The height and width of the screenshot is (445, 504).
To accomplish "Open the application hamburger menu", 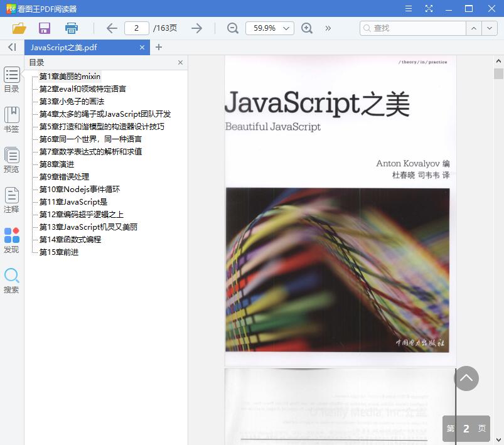I will 408,8.
